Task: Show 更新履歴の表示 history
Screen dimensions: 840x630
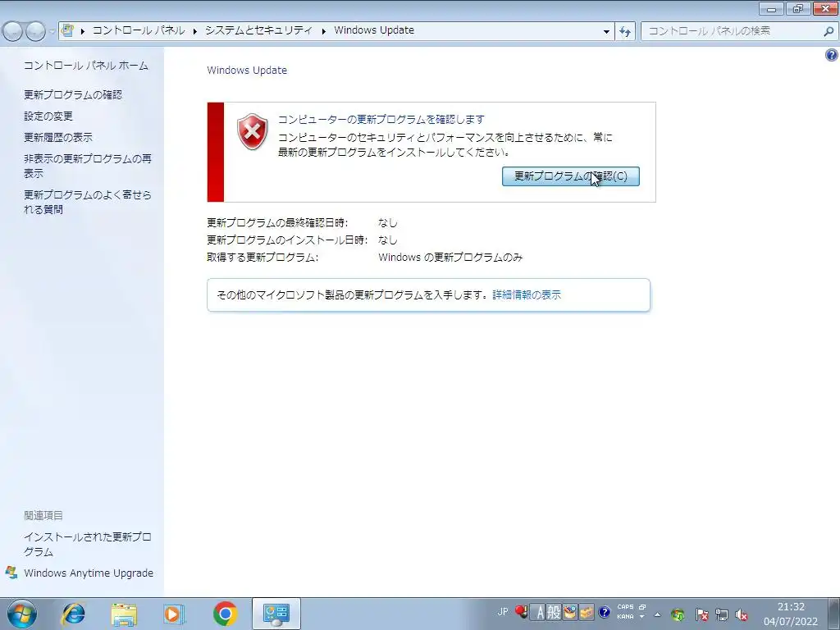Action: point(58,138)
